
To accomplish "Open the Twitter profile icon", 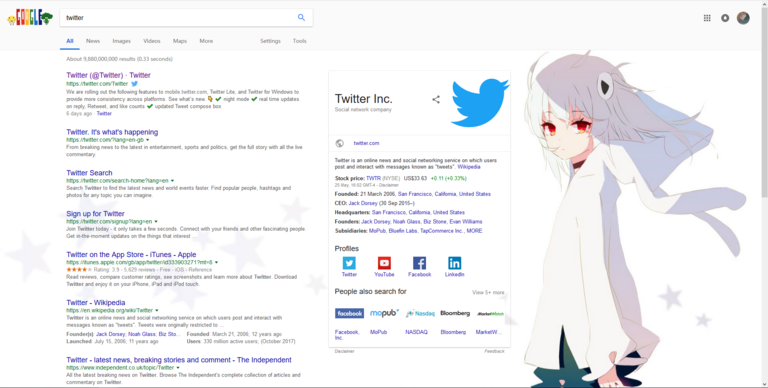I will 349,263.
